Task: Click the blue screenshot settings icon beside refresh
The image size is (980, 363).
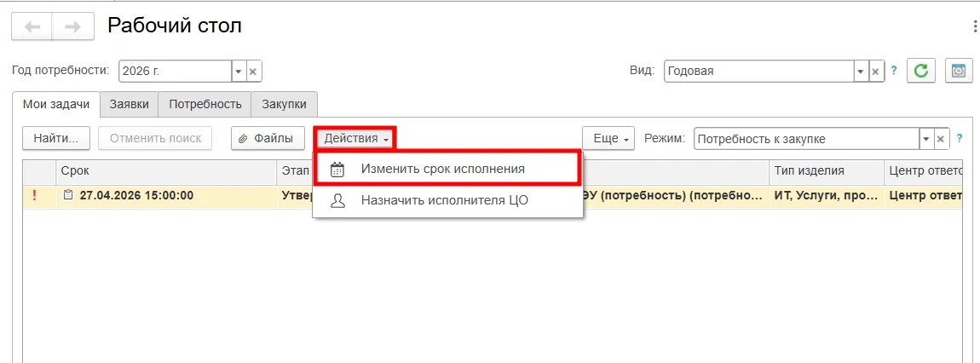Action: 958,72
